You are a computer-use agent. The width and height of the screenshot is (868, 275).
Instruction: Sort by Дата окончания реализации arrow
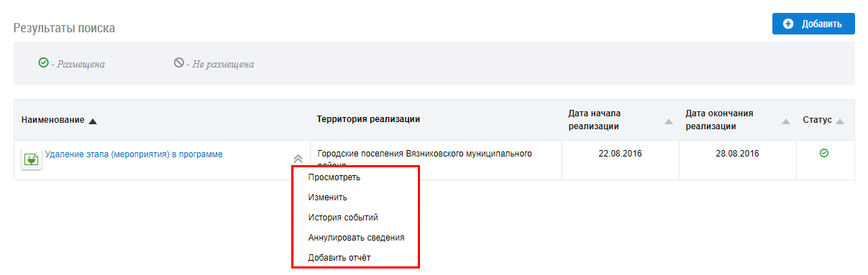point(786,121)
